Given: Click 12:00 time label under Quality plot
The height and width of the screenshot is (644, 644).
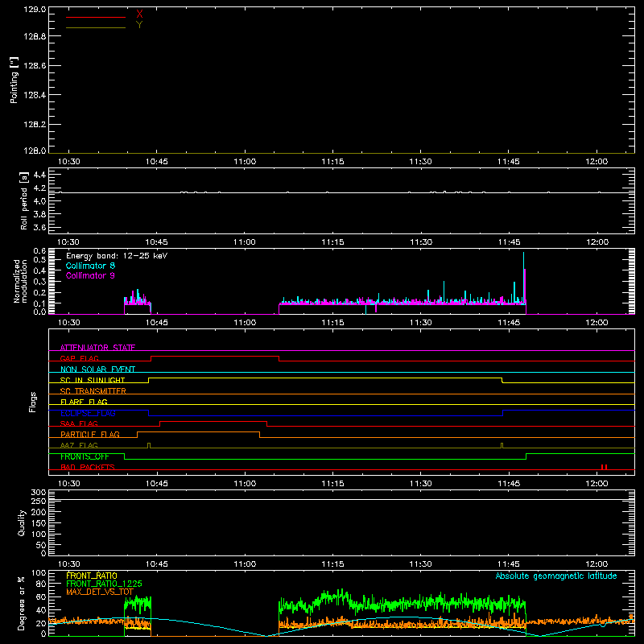Looking at the screenshot, I should (597, 564).
